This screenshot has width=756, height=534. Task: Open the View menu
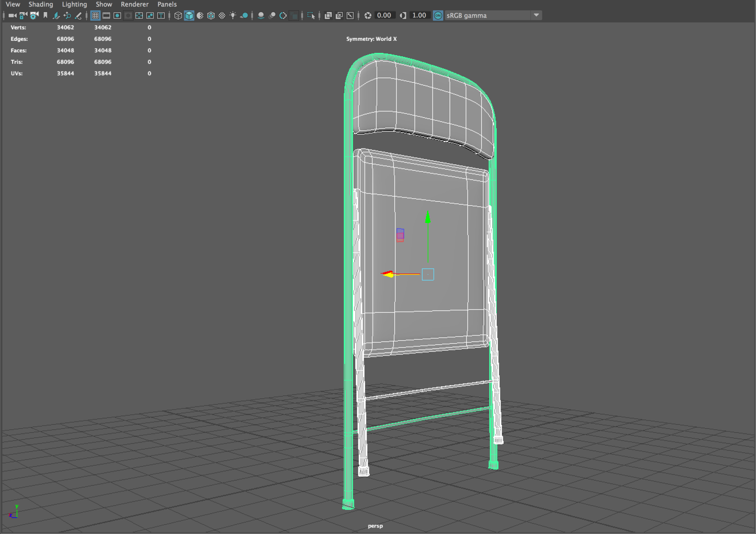(x=13, y=4)
